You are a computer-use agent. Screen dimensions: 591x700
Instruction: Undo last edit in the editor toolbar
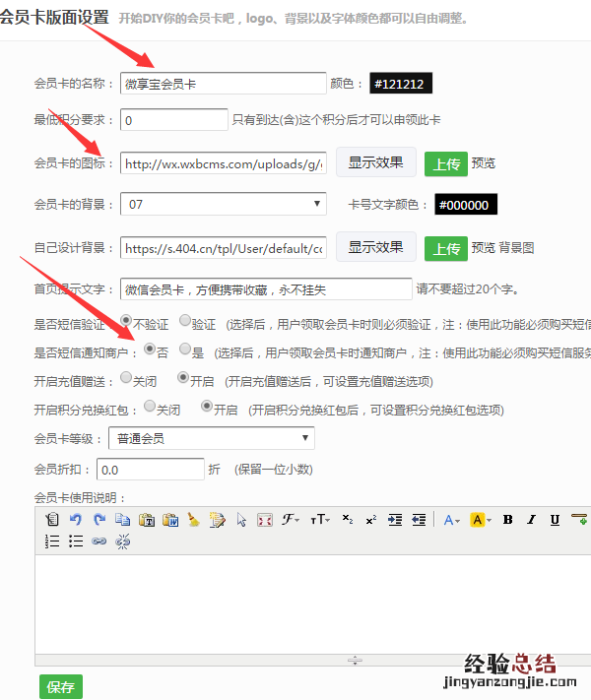[76, 519]
